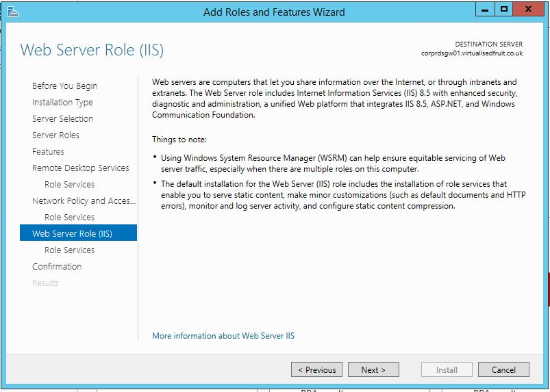
Task: Select the highlighted Web Server Role (IIS) step
Action: (72, 233)
